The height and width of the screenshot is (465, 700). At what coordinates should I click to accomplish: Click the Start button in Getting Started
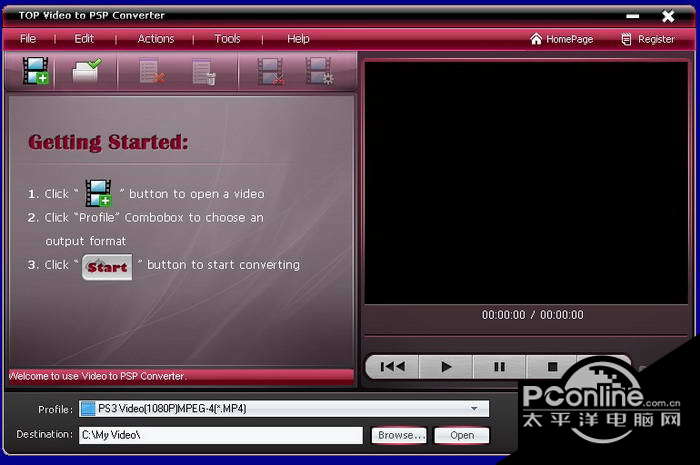(107, 267)
